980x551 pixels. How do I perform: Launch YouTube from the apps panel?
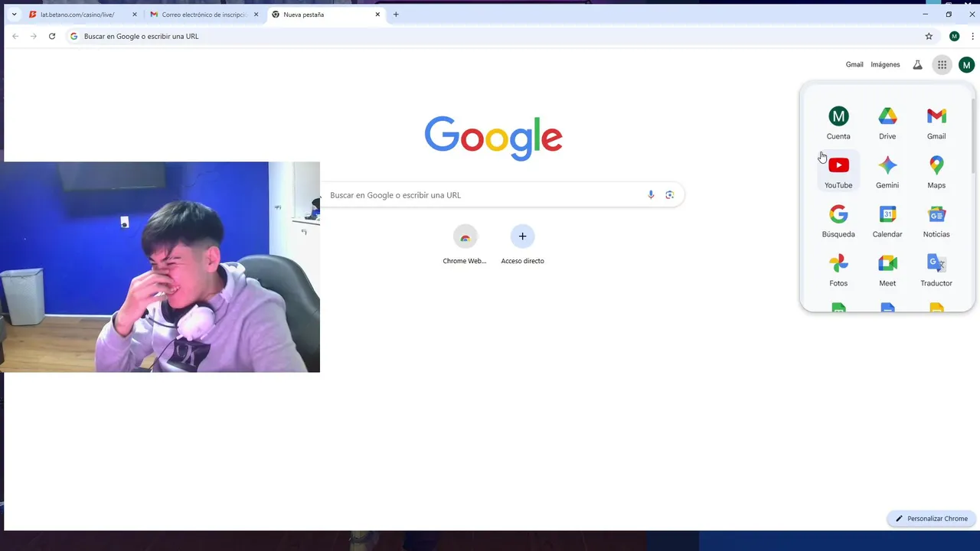838,171
